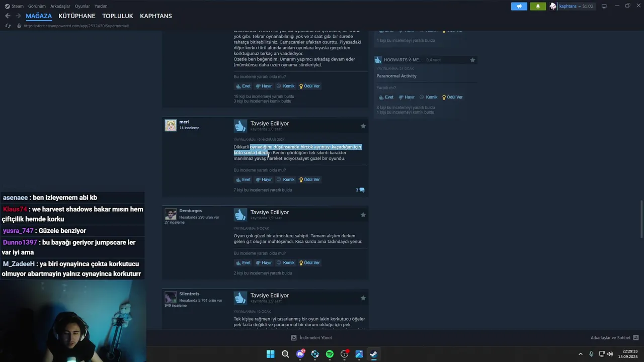Go back with the Steam back arrow
The image size is (644, 362).
tap(8, 16)
